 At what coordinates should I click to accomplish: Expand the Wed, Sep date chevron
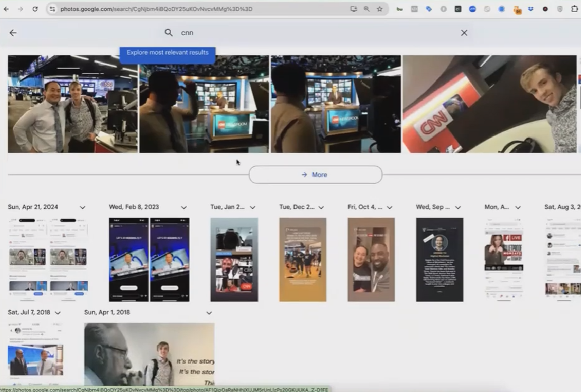(458, 208)
